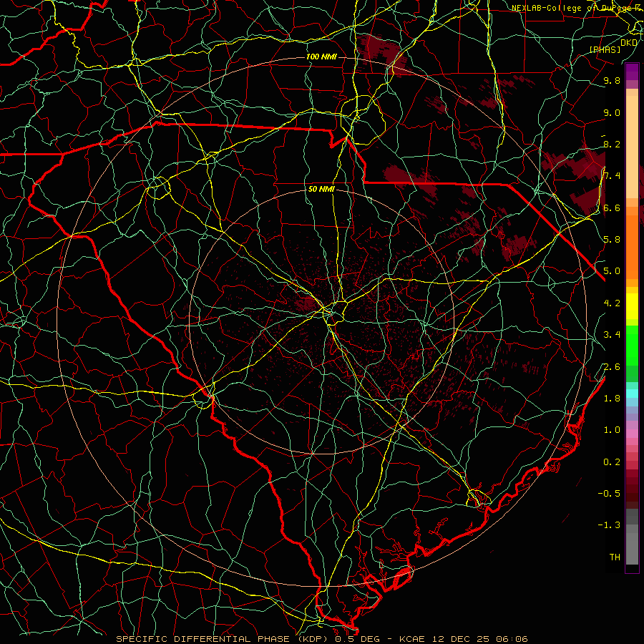
Task: Click the 6.6 value on the color scale
Action: tap(612, 208)
